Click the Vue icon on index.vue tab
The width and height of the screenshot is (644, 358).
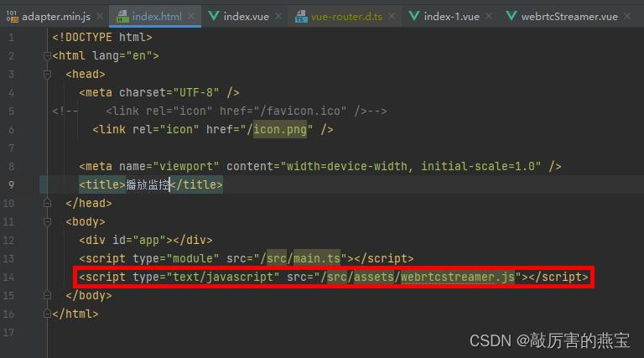(x=214, y=16)
